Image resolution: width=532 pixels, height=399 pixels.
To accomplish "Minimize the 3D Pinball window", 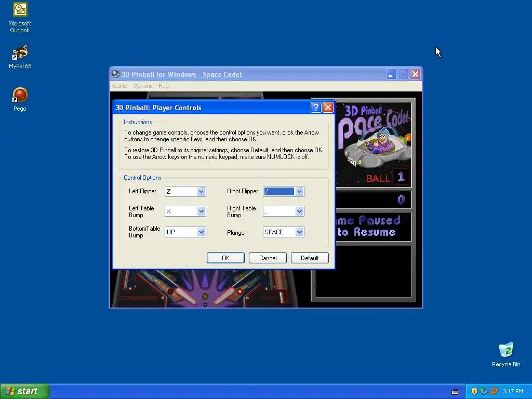I will point(391,74).
